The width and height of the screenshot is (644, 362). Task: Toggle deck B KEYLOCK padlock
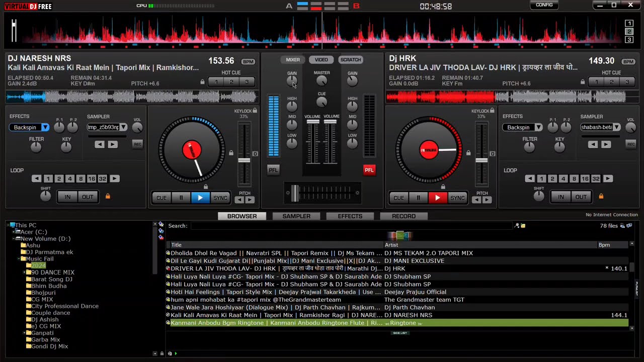pyautogui.click(x=492, y=111)
